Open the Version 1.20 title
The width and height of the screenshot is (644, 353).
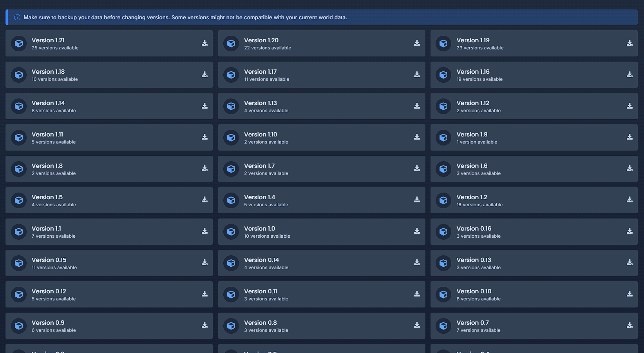coord(261,40)
